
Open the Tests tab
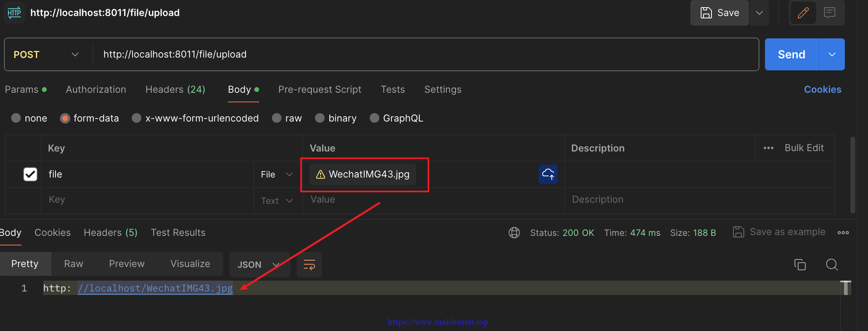click(x=393, y=90)
